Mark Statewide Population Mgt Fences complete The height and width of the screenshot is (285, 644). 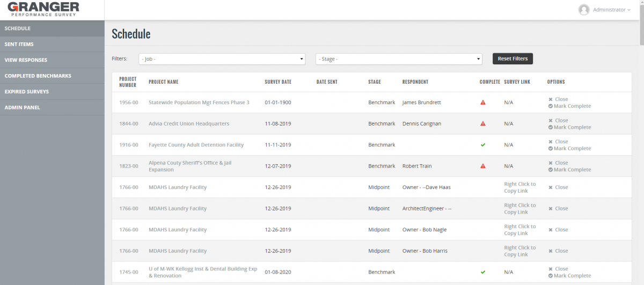pos(569,106)
